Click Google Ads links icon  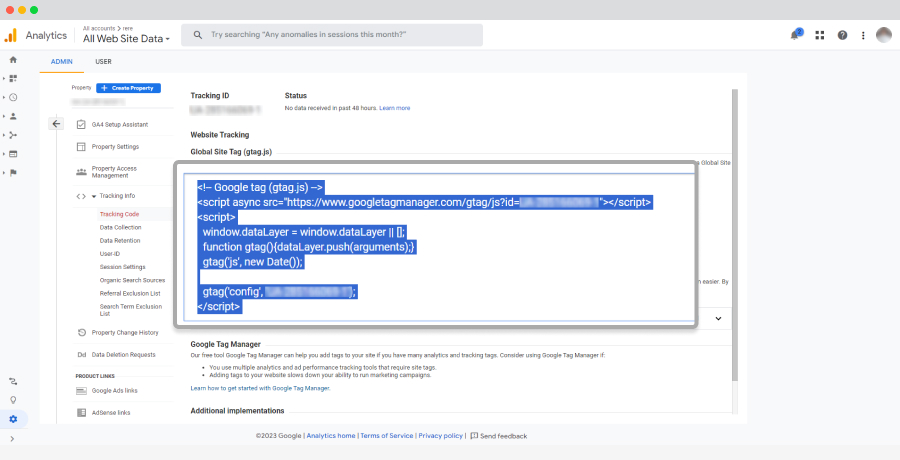pyautogui.click(x=82, y=391)
